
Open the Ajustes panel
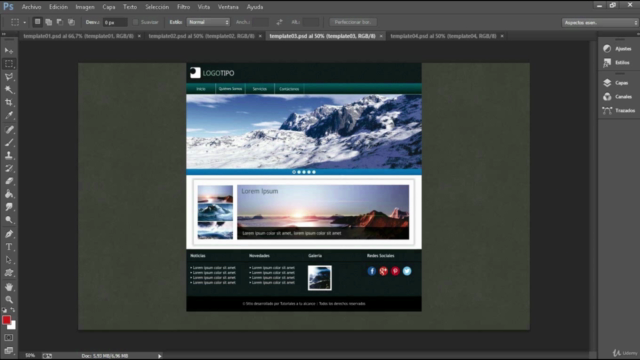[618, 49]
